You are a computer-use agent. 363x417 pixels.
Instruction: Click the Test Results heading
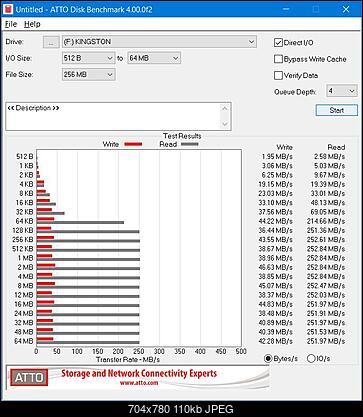(182, 136)
